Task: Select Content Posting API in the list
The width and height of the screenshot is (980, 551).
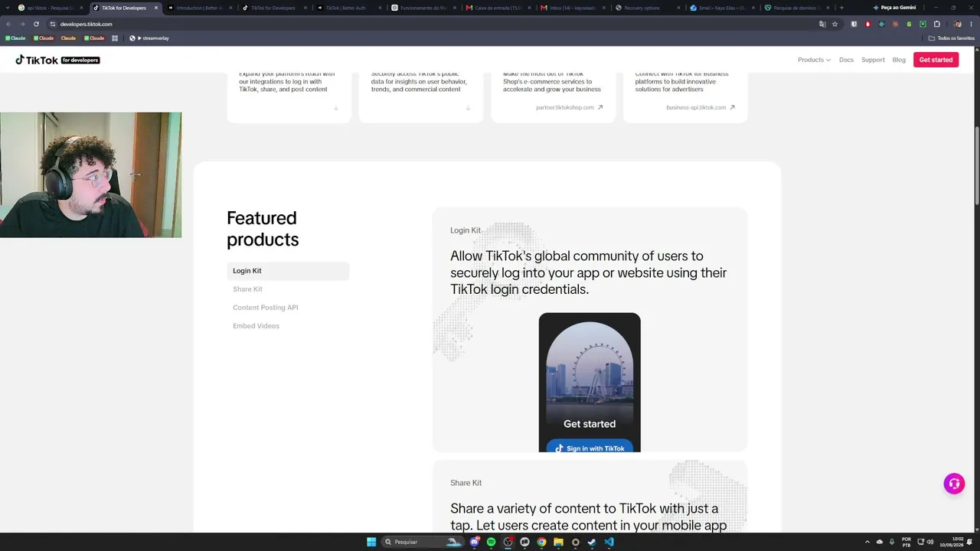Action: click(x=266, y=308)
